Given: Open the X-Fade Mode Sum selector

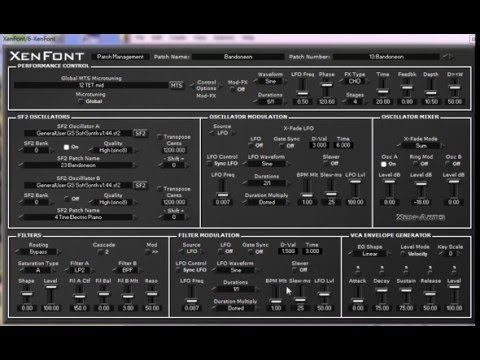Looking at the screenshot, I should click(x=421, y=146).
